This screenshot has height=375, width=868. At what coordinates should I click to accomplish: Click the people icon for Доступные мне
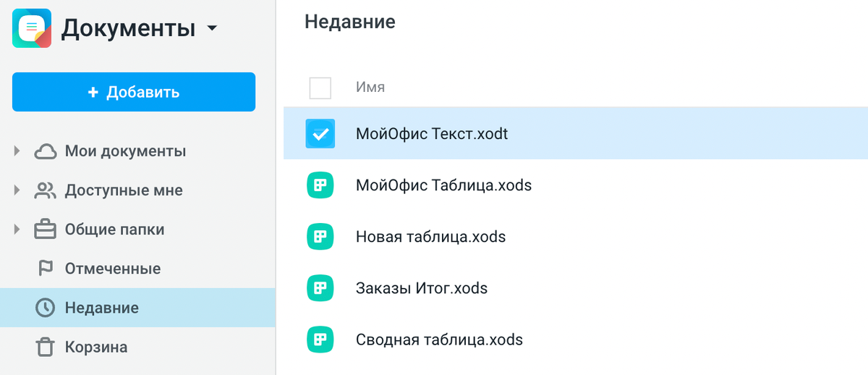(x=46, y=190)
